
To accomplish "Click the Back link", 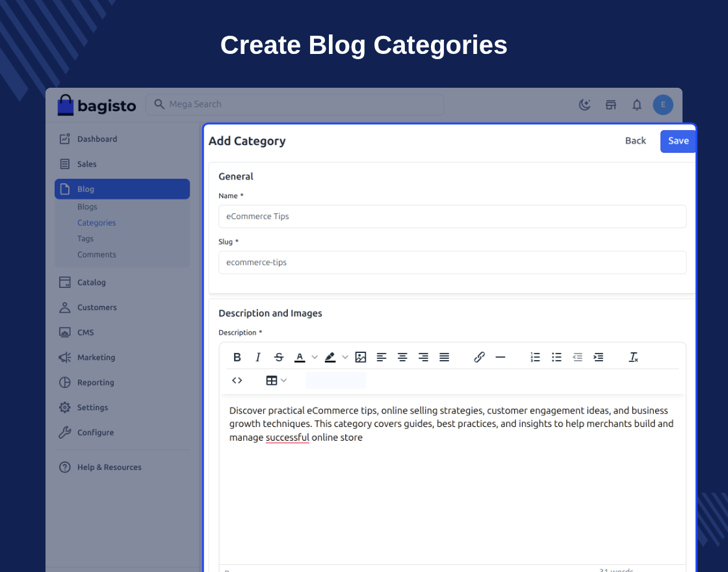I will (x=635, y=140).
